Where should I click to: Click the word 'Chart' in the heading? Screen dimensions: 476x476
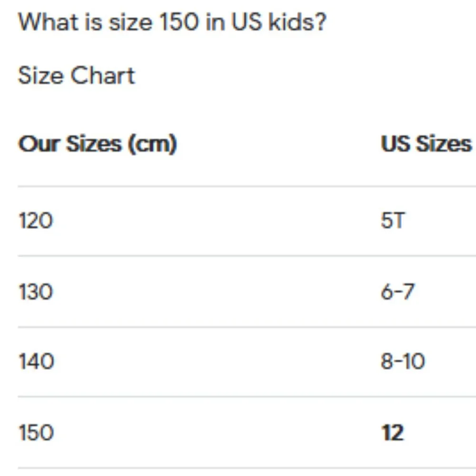pyautogui.click(x=103, y=76)
